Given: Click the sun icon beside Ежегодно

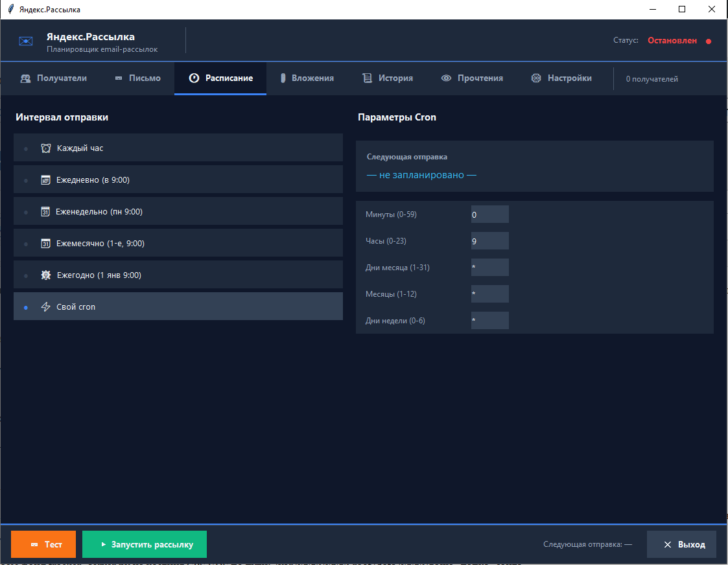Looking at the screenshot, I should pyautogui.click(x=45, y=275).
